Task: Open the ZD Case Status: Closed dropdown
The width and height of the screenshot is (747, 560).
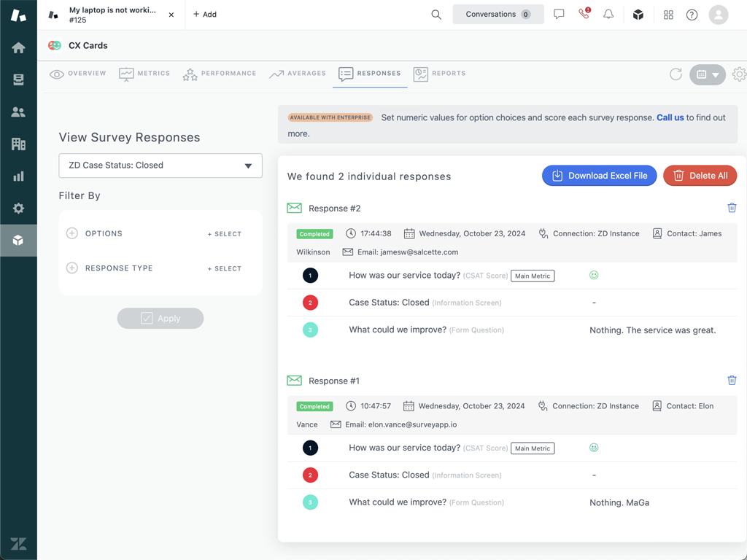Action: 160,166
